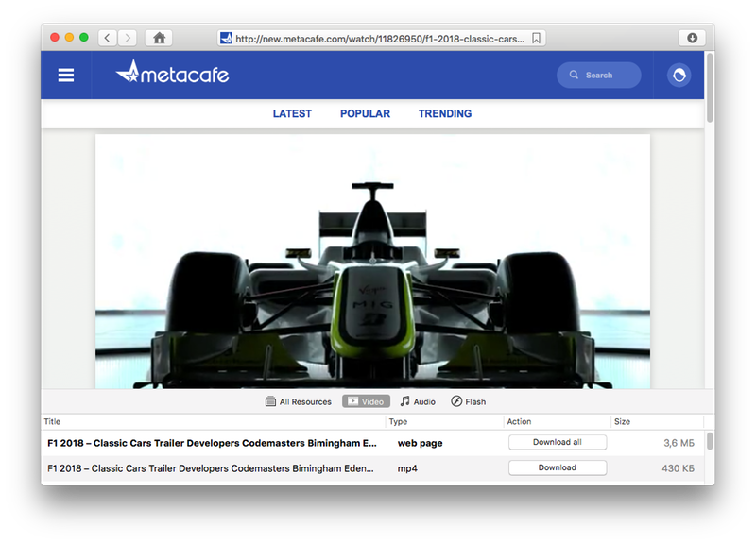This screenshot has height=544, width=756.
Task: Open the Metacafe hamburger menu
Action: coord(66,76)
